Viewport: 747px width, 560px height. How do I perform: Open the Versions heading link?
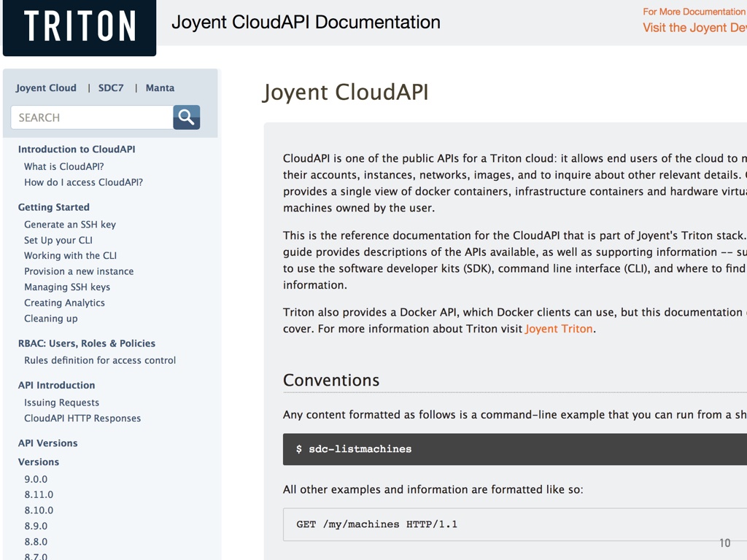coord(39,462)
